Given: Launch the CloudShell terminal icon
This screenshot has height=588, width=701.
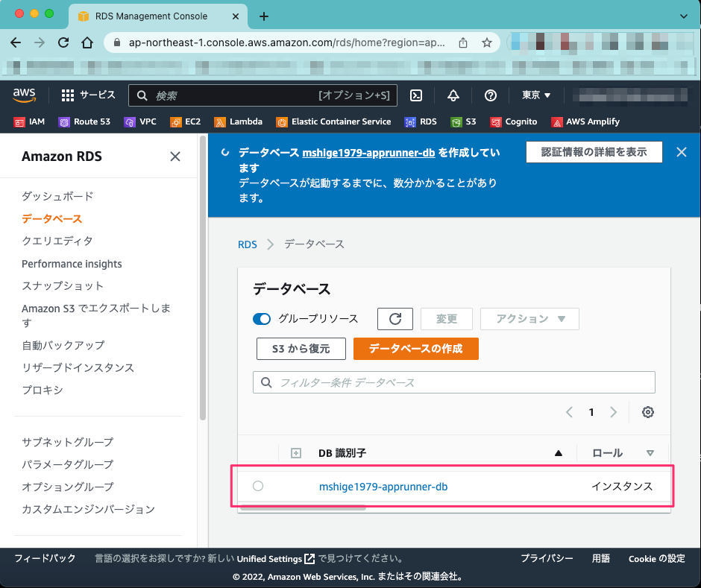Looking at the screenshot, I should [x=416, y=95].
